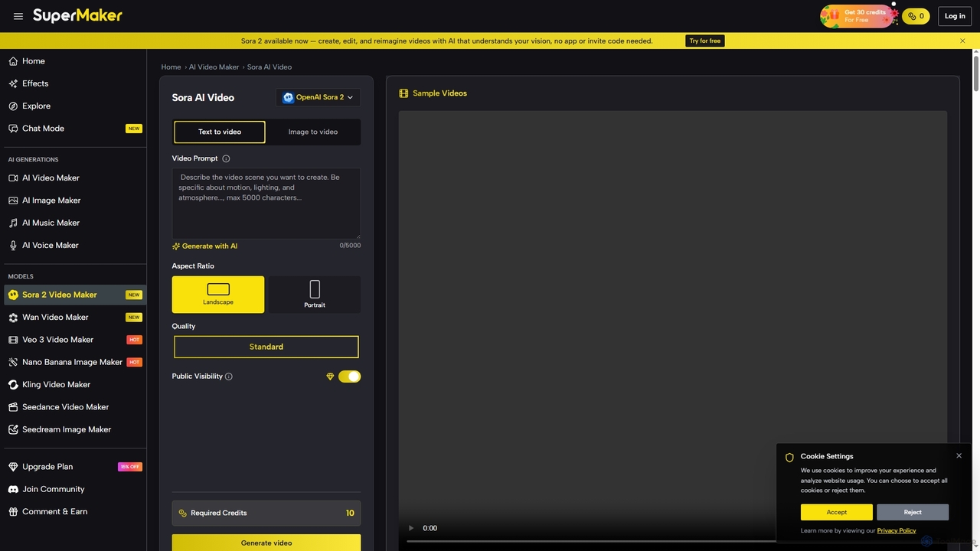Open Chat Mode from the sidebar
Screen dimensions: 980x551
point(73,129)
